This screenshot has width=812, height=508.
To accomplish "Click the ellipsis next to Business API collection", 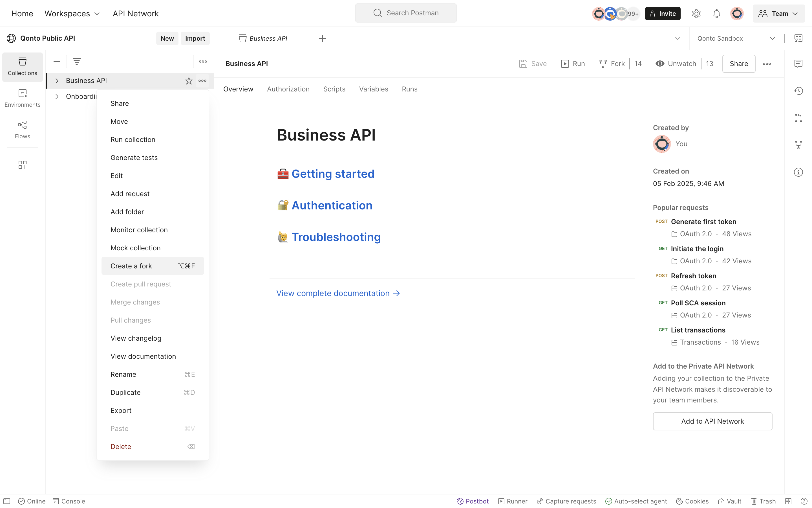I will pyautogui.click(x=202, y=81).
